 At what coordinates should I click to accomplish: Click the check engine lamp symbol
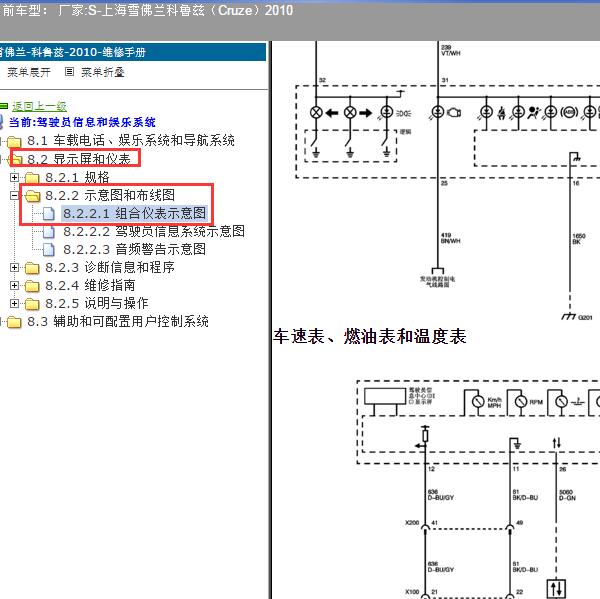[x=454, y=113]
